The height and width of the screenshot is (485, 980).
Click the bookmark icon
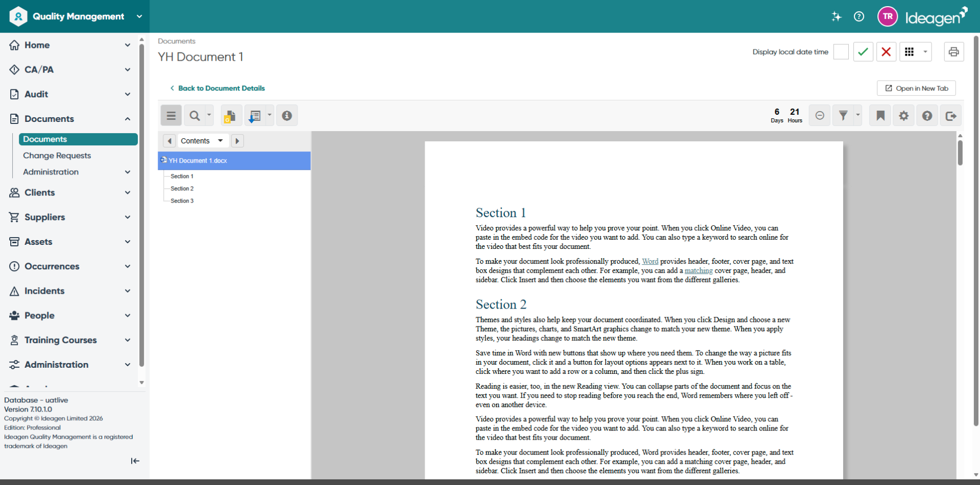[x=880, y=116]
